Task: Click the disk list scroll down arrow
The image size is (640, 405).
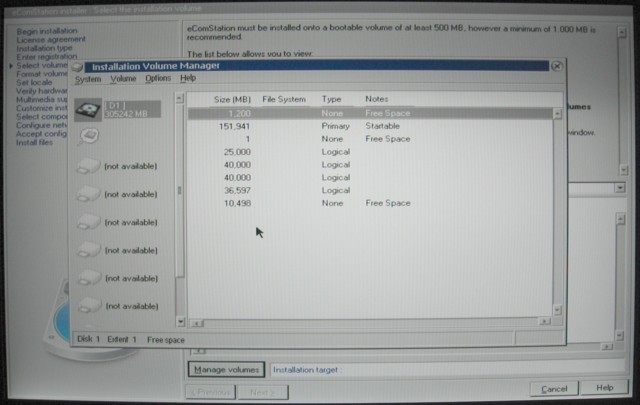Action: point(180,322)
